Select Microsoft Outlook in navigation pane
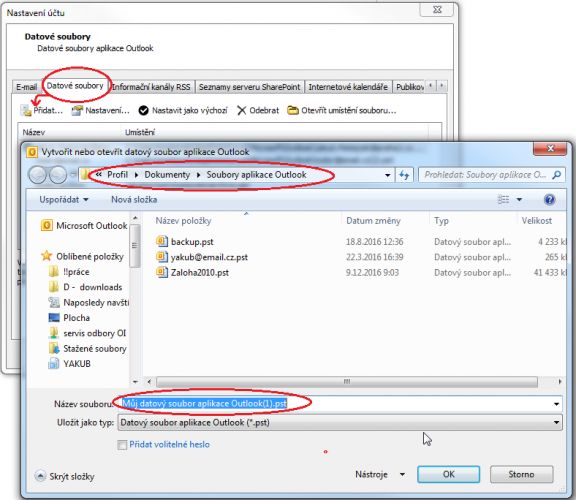 (84, 226)
